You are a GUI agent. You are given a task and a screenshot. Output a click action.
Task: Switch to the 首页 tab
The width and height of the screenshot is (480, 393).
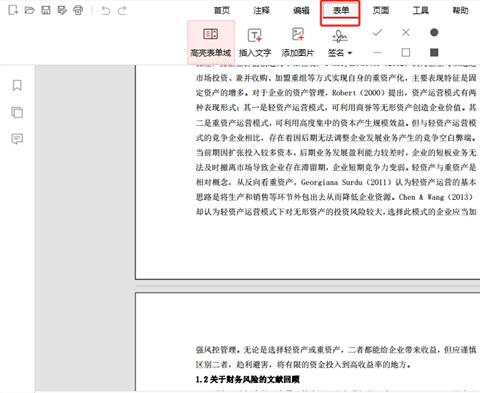[x=222, y=10]
